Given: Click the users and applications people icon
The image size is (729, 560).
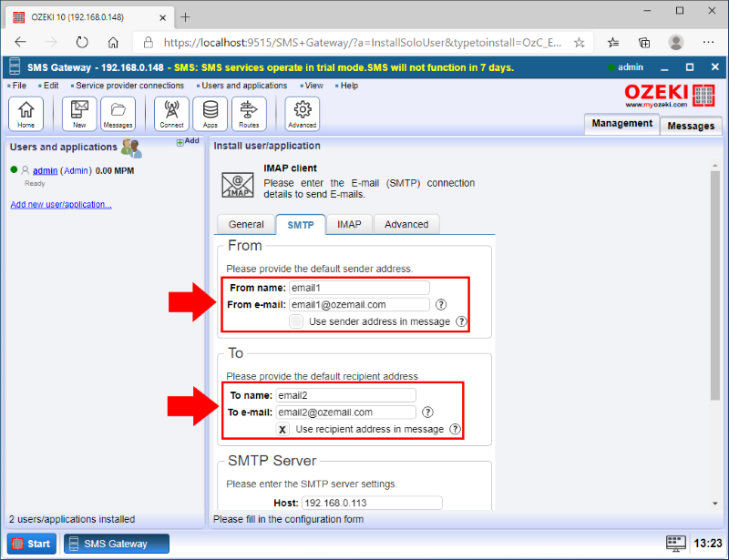Looking at the screenshot, I should pos(131,148).
